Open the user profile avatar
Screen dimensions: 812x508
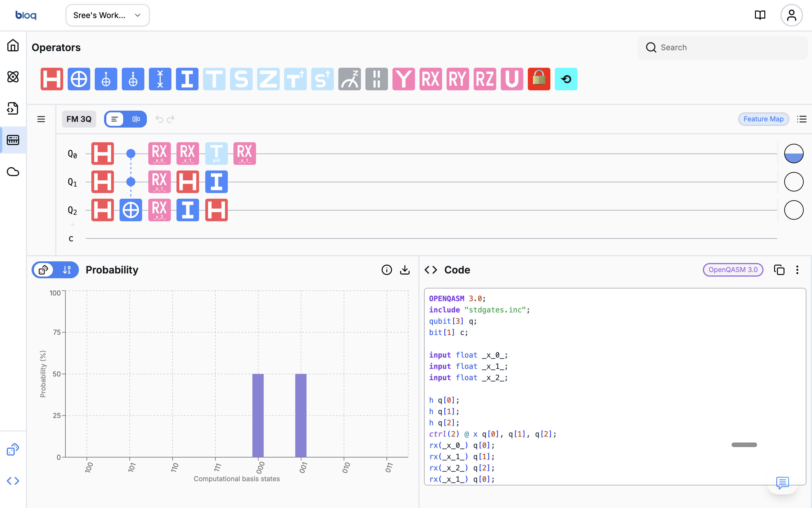791,15
